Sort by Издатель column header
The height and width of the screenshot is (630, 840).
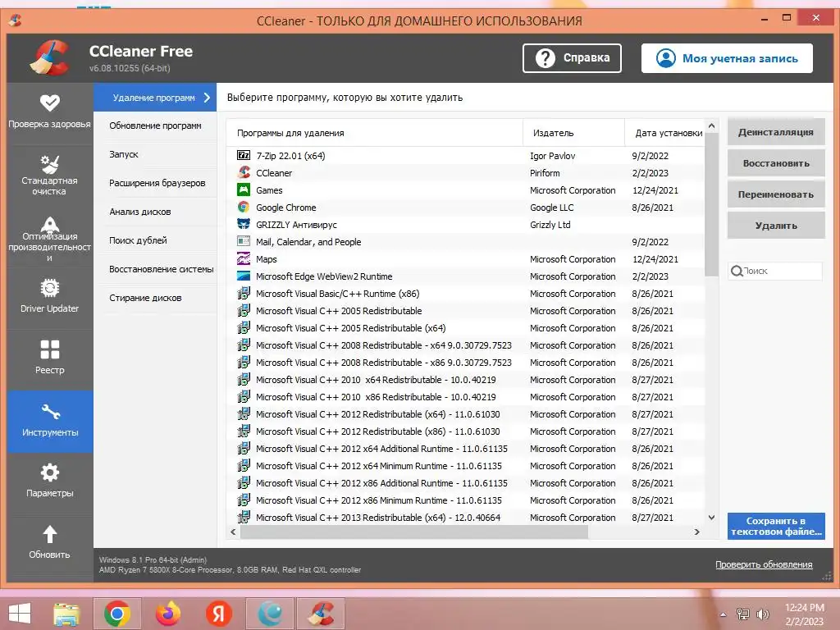click(573, 133)
